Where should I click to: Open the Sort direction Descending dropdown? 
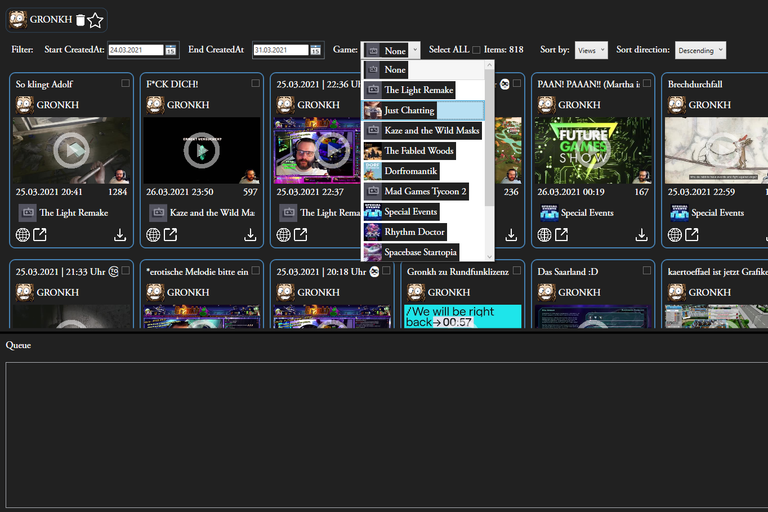click(700, 50)
